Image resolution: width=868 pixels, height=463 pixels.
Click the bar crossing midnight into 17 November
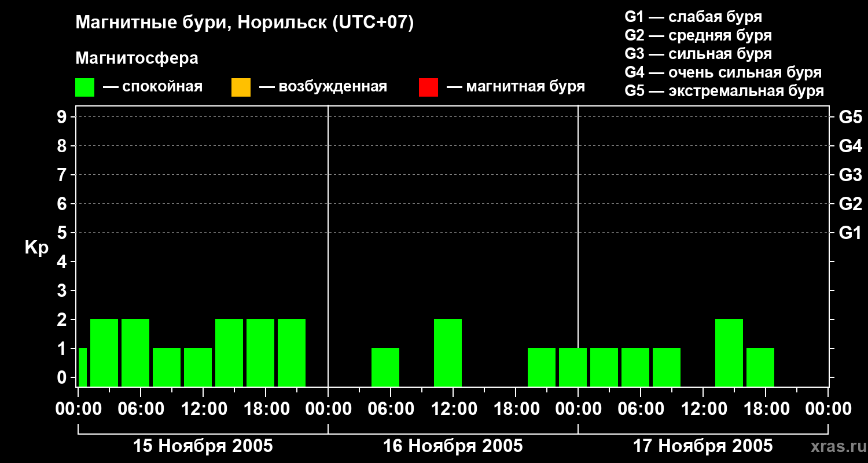click(573, 367)
